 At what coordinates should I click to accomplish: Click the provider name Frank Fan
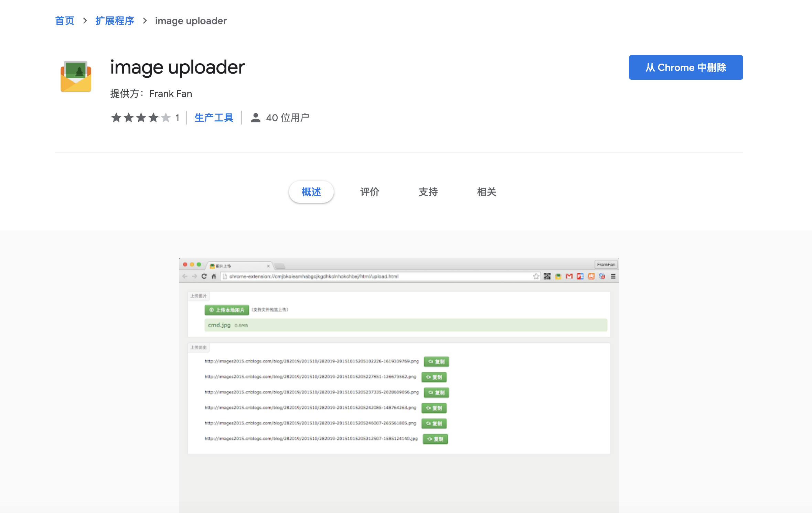171,94
